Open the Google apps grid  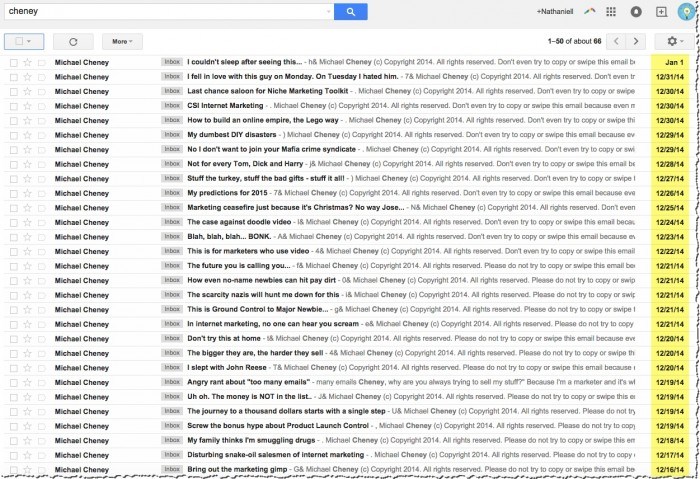pos(611,12)
